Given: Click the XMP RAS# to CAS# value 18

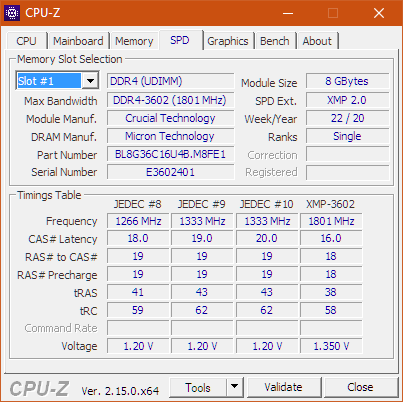Looking at the screenshot, I should 331,256.
